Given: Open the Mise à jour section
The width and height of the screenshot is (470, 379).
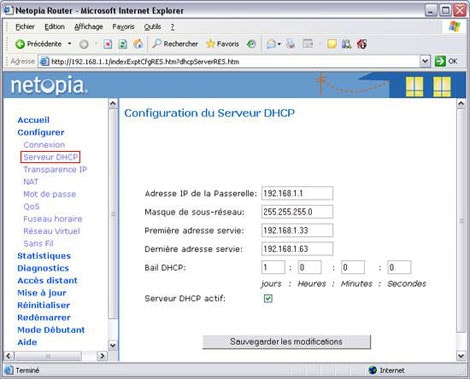Looking at the screenshot, I should (42, 293).
